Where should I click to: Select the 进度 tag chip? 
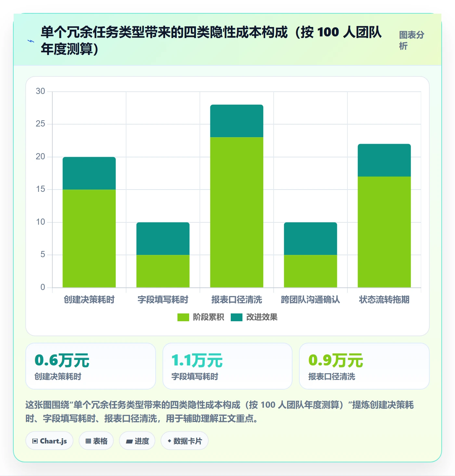click(x=137, y=441)
